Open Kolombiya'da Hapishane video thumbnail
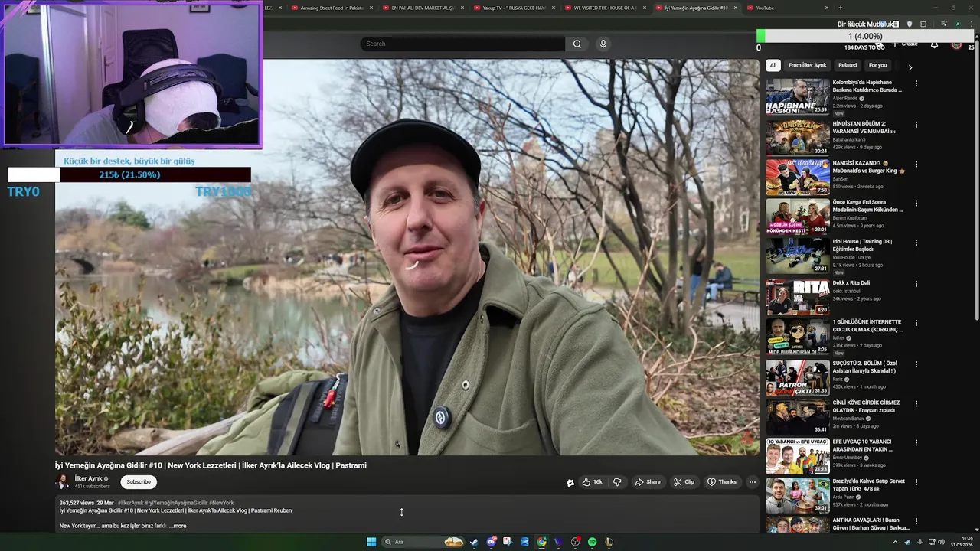The height and width of the screenshot is (551, 980). pyautogui.click(x=797, y=96)
